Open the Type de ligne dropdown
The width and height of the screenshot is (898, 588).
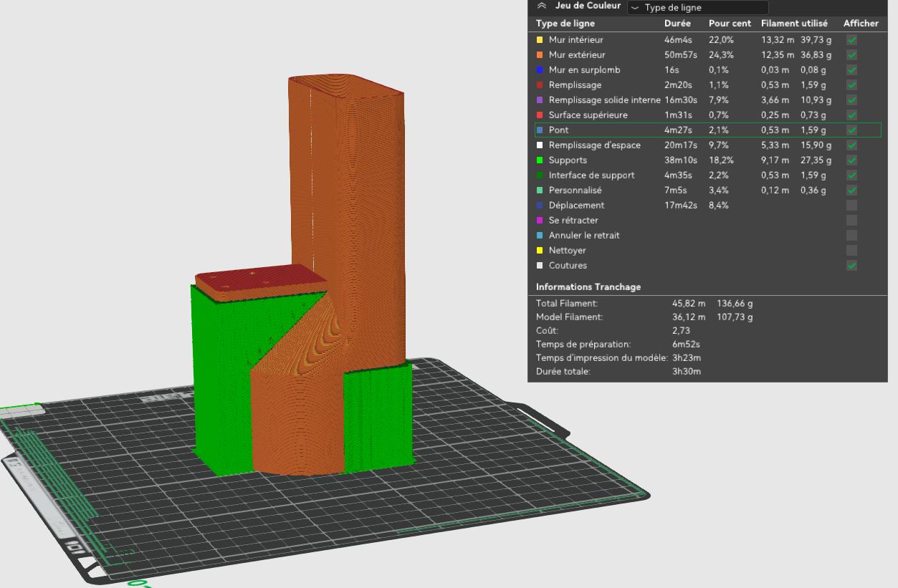pos(697,8)
